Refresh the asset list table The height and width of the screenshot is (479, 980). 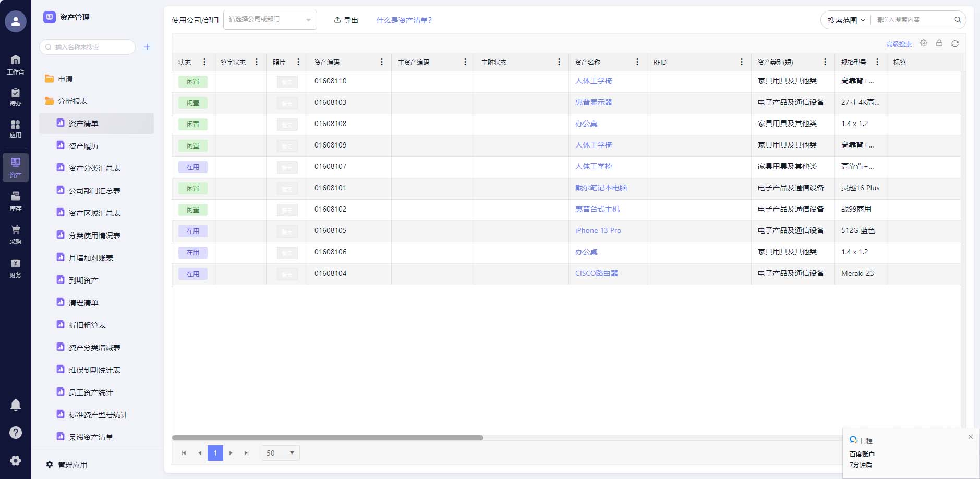(x=955, y=43)
